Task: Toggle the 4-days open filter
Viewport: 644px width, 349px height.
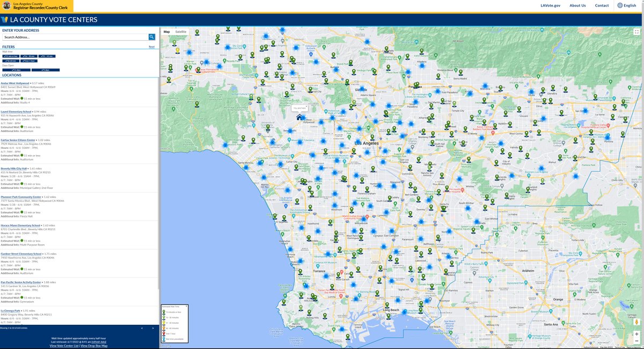Action: tap(46, 70)
